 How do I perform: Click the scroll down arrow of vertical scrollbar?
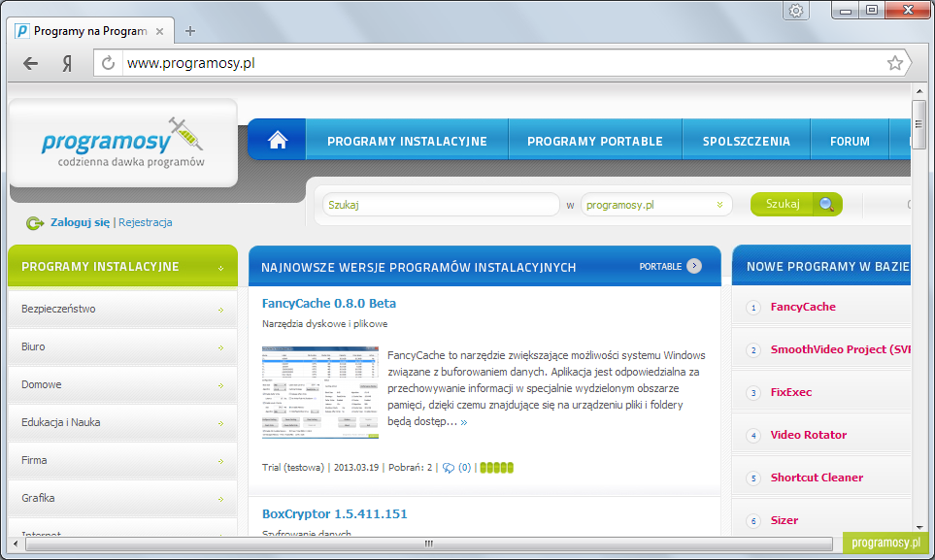point(918,528)
